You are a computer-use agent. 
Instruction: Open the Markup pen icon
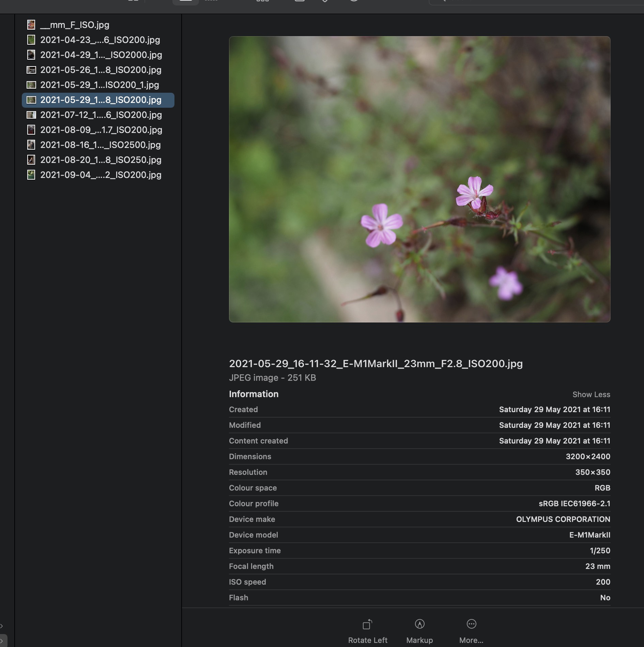point(419,624)
